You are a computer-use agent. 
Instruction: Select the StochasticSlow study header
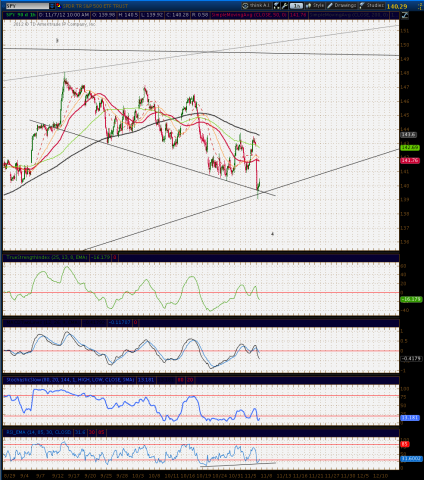[70, 380]
